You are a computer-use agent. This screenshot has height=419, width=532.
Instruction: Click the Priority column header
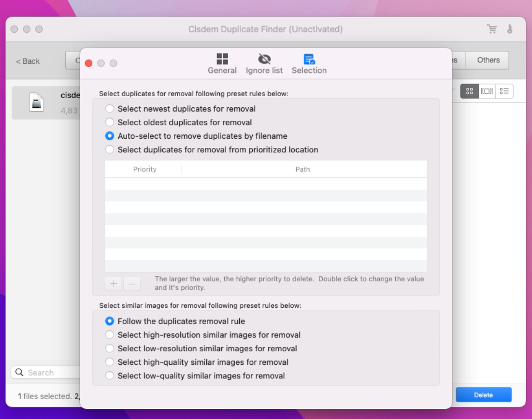[144, 169]
